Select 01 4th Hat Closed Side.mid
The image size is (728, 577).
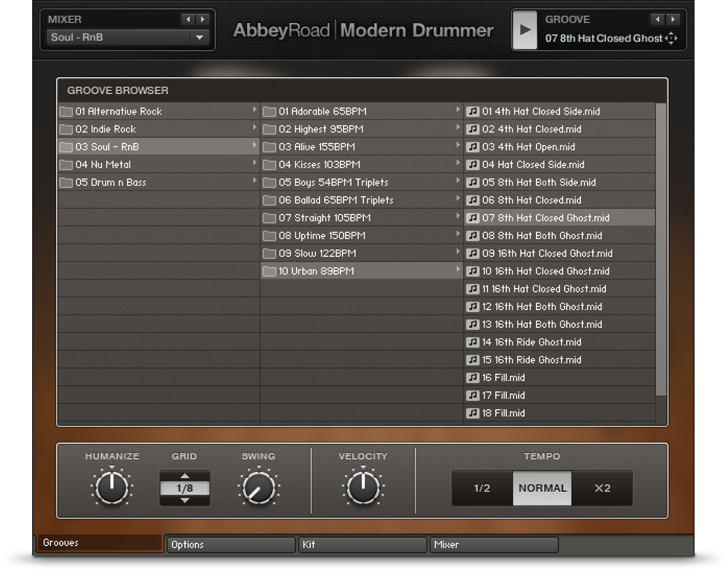559,111
